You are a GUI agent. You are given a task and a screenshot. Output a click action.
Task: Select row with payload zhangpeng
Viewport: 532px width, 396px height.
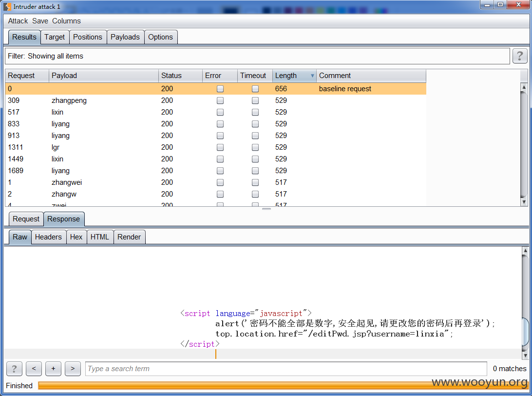(x=215, y=100)
